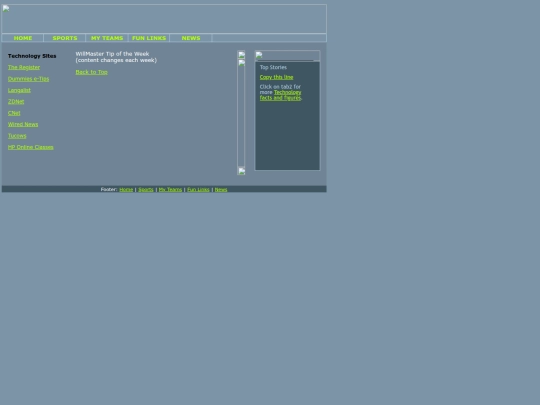Visit the Wired News link
This screenshot has height=405, width=540.
[23, 124]
